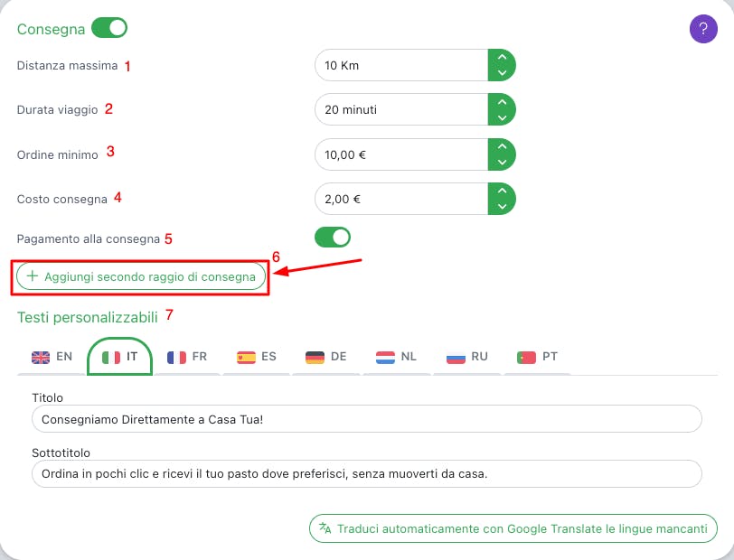Click into the Sottotitolo text field

[366, 473]
